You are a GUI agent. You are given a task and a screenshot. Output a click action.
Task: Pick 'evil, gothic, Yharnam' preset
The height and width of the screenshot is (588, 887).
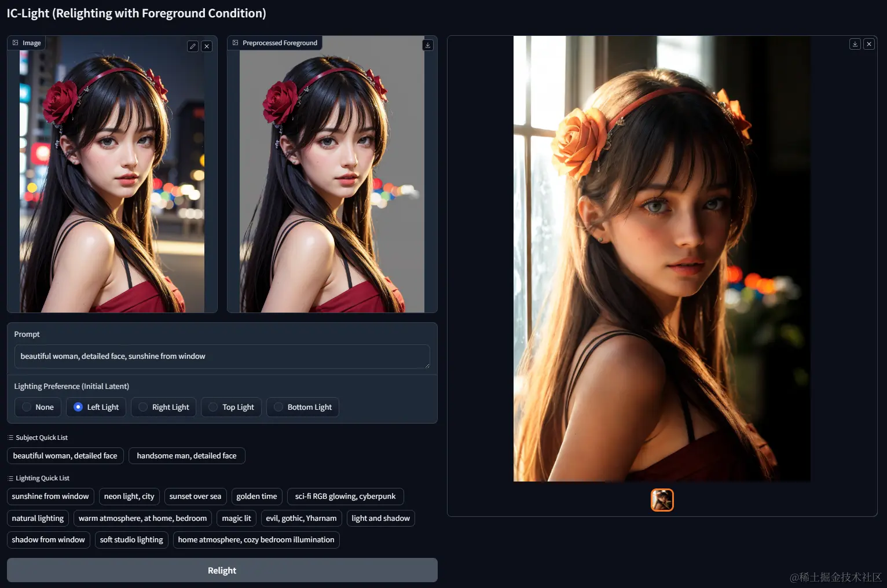coord(301,518)
